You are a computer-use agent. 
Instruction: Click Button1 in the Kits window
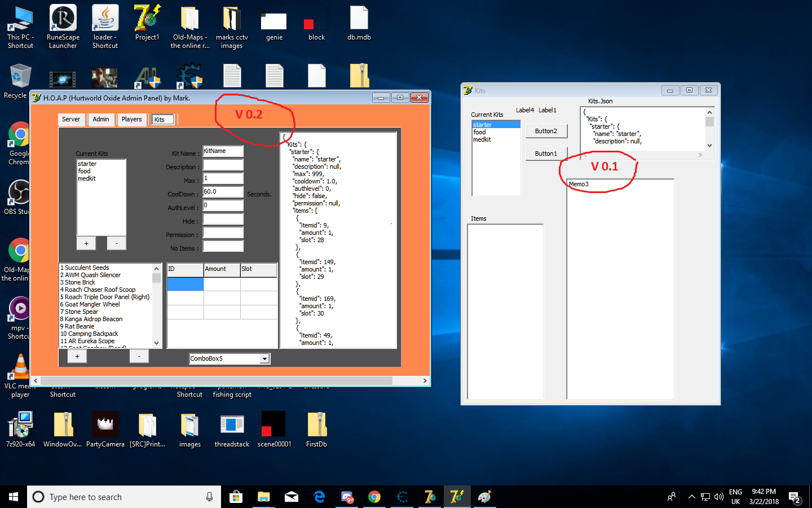coord(546,154)
